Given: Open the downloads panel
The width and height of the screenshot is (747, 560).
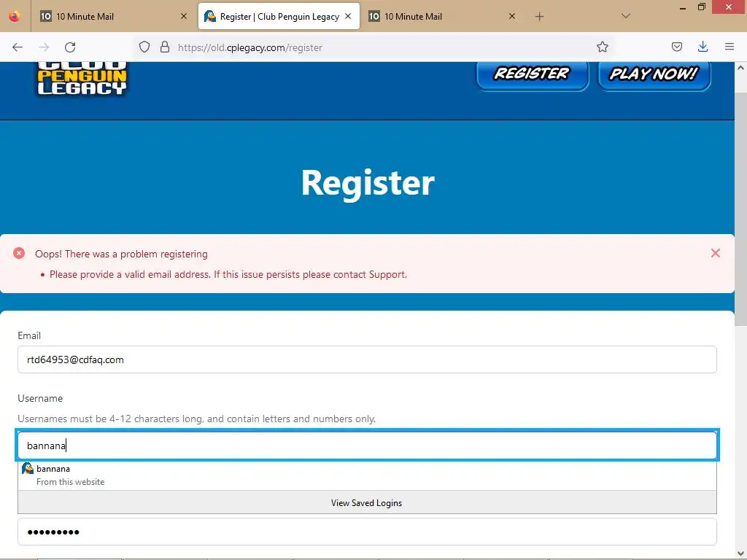Looking at the screenshot, I should pos(703,47).
